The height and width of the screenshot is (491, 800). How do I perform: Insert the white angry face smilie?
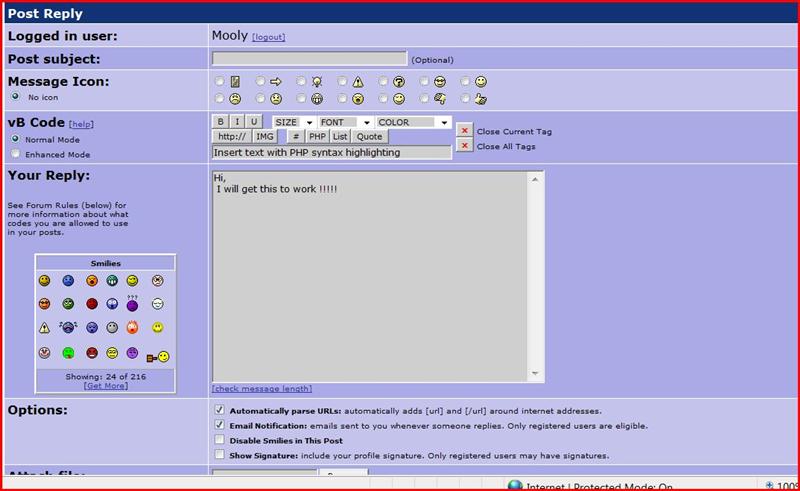158,280
